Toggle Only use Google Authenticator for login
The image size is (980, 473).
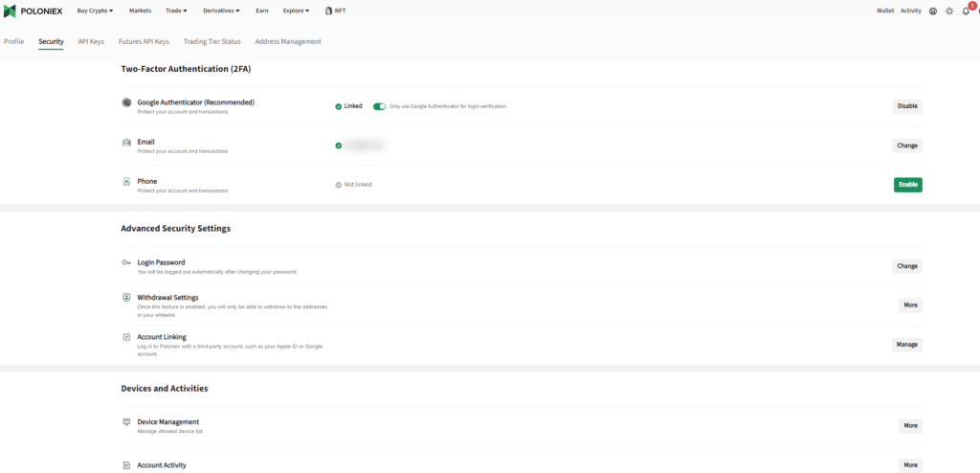(x=379, y=106)
